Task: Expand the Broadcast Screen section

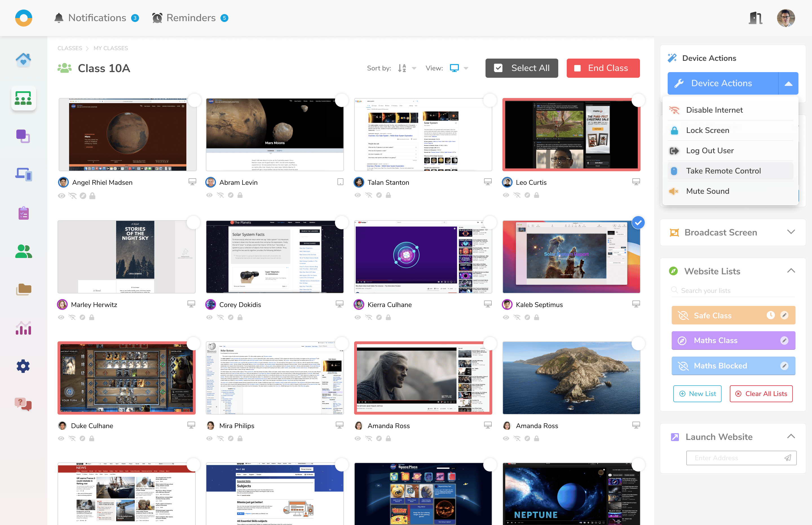Action: pyautogui.click(x=791, y=232)
